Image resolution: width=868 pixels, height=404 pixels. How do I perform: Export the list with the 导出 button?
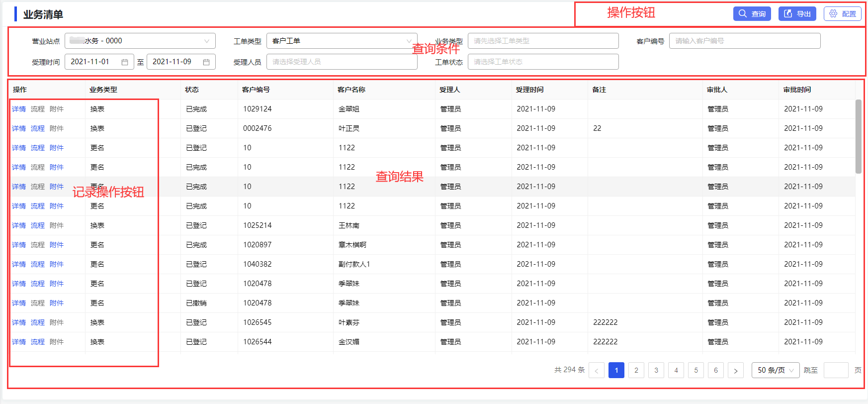coord(797,14)
